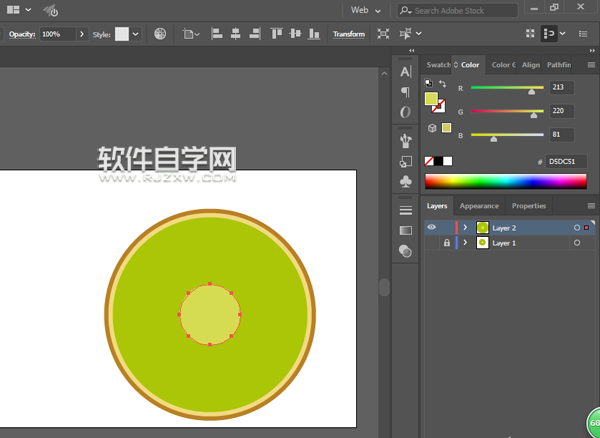
Task: Click the Transform button
Action: pos(348,33)
